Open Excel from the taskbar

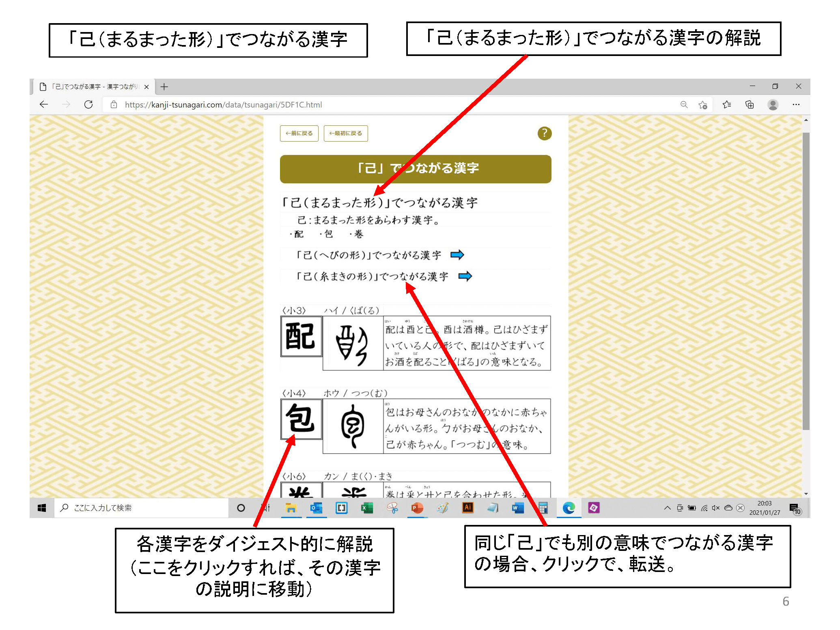tap(367, 507)
